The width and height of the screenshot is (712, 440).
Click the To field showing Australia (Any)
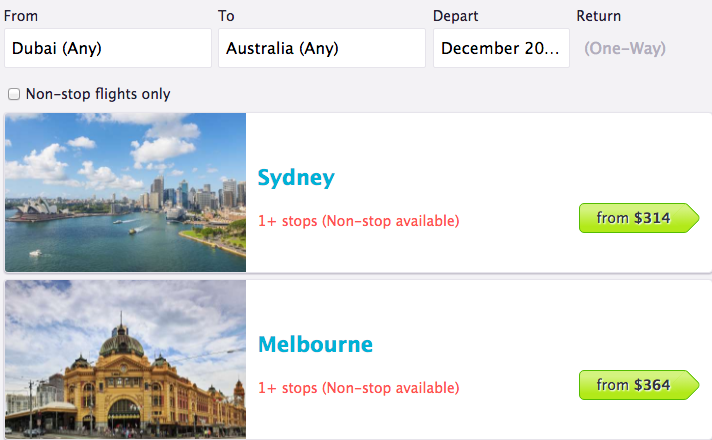coord(322,48)
